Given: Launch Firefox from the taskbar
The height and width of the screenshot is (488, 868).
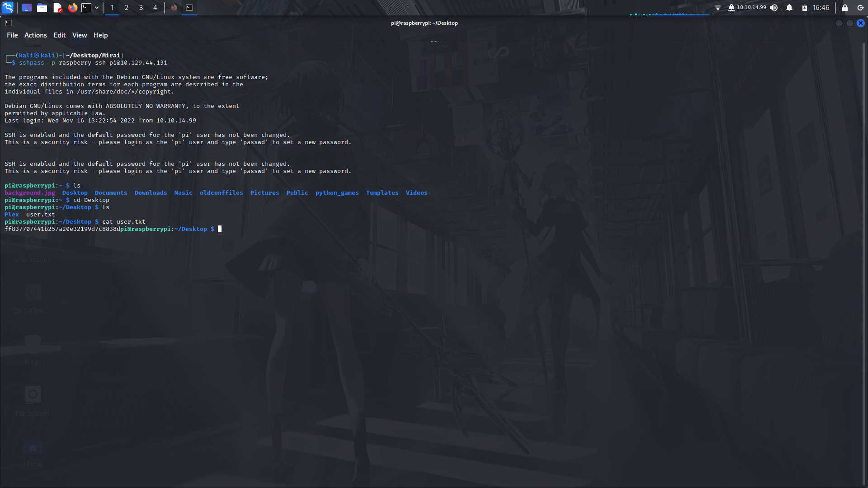Looking at the screenshot, I should tap(72, 8).
